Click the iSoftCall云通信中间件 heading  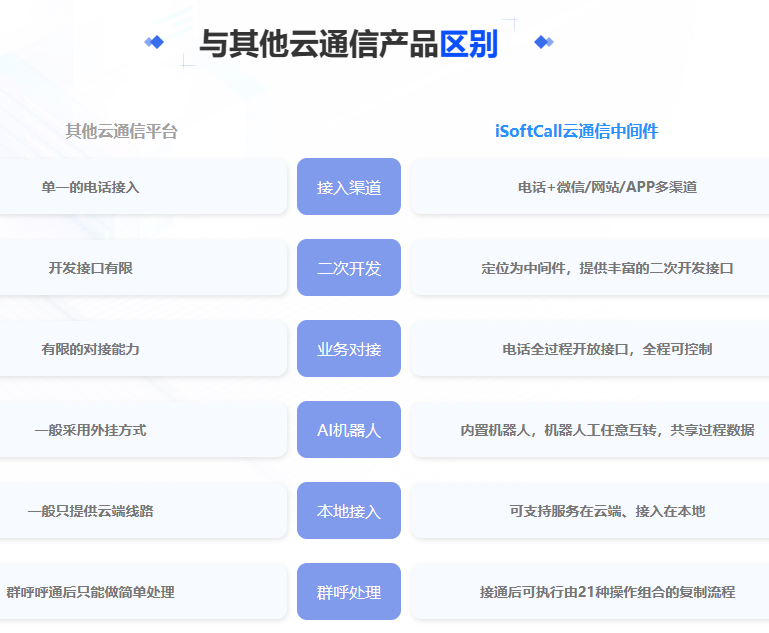[x=576, y=131]
